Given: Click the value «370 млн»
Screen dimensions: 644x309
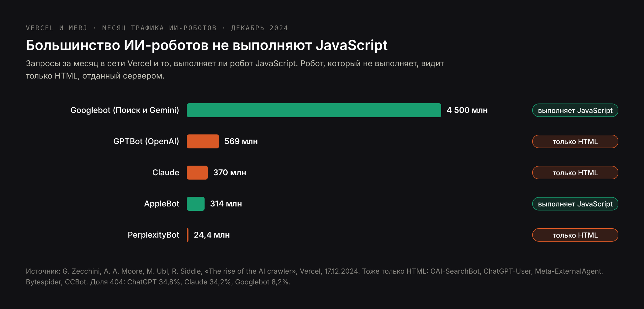Looking at the screenshot, I should [x=229, y=172].
